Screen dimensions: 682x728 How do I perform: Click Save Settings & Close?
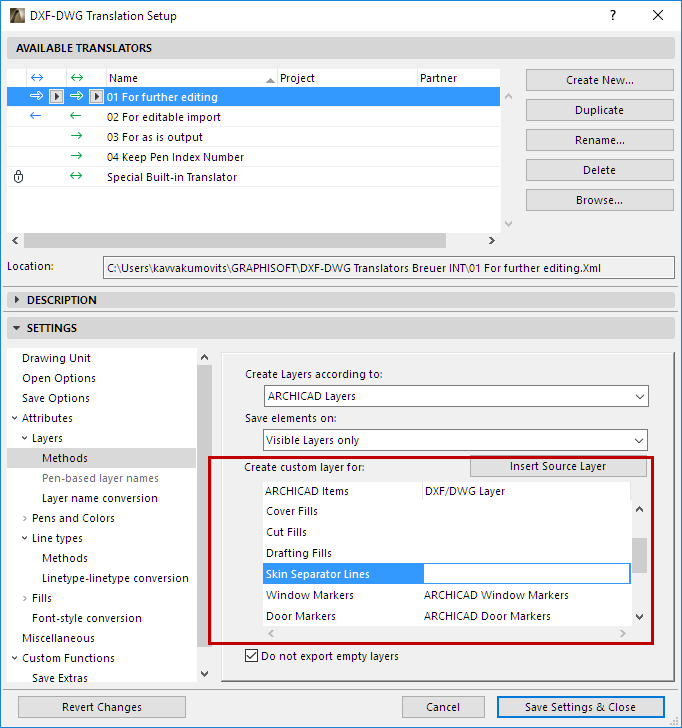pyautogui.click(x=580, y=707)
